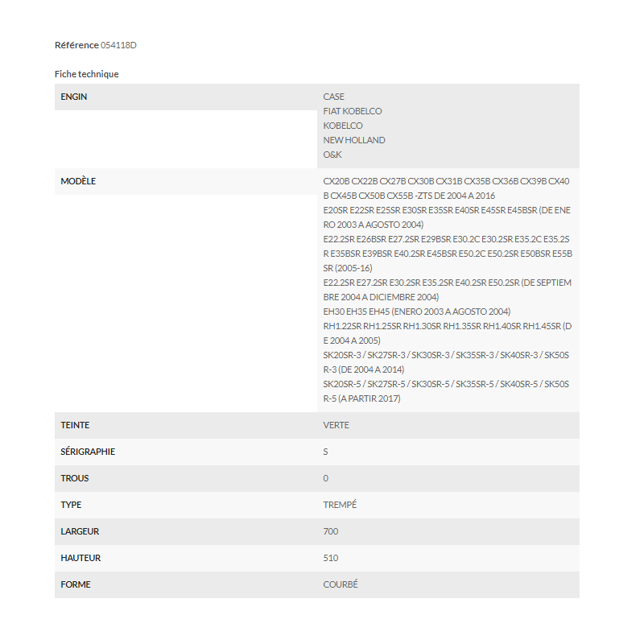The image size is (644, 644).
Task: Select the SK20SR-5 model list text
Action: 447,391
